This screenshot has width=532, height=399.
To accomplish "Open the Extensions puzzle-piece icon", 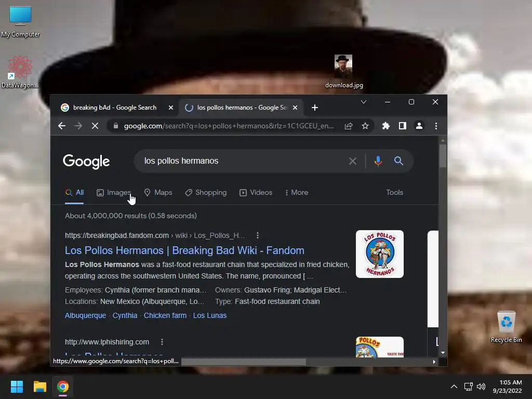I will tap(386, 126).
